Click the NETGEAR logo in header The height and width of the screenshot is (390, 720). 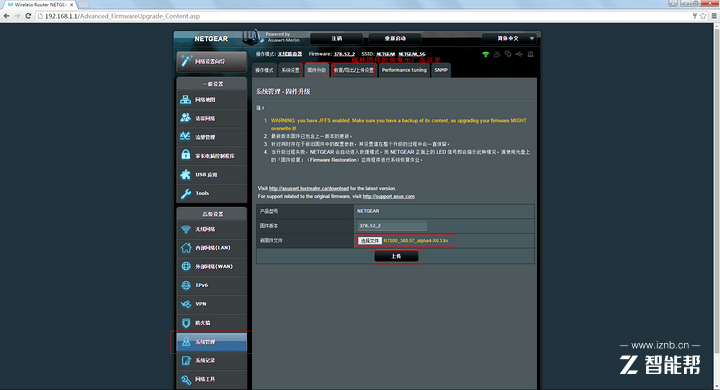[211, 39]
